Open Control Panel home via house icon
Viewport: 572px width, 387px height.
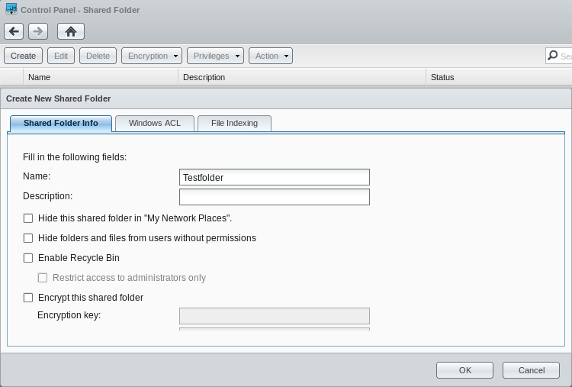[x=71, y=32]
